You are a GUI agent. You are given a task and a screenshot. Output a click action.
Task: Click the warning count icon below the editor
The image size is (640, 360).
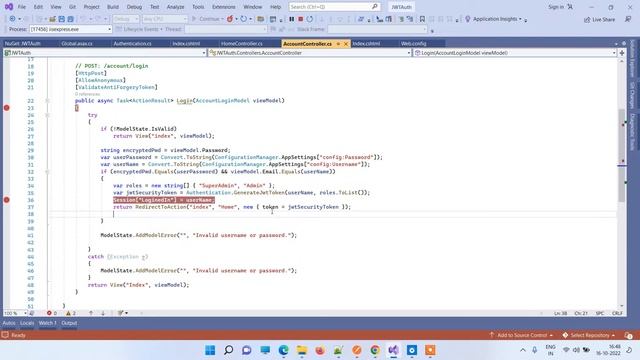[68, 313]
